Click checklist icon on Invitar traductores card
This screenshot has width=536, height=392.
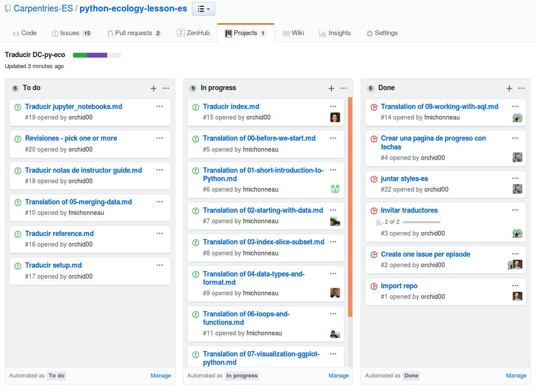pos(380,222)
